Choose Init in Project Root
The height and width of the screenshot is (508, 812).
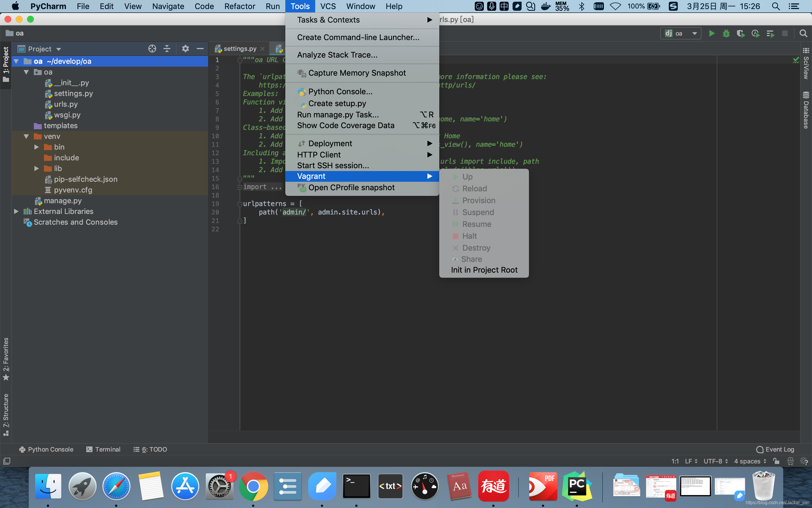click(484, 270)
